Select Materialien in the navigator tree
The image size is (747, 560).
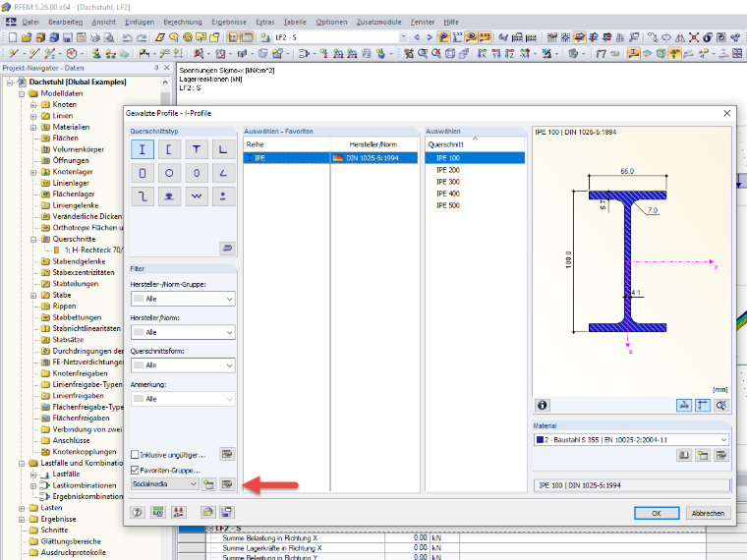pyautogui.click(x=71, y=127)
